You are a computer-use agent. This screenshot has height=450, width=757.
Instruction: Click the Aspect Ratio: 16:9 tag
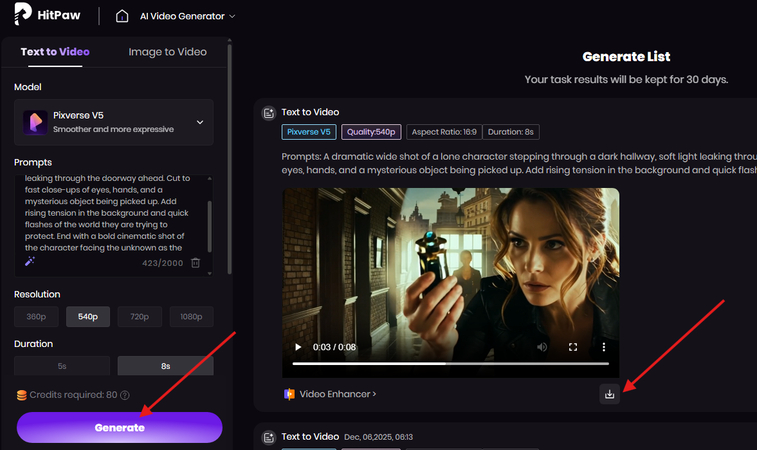(444, 132)
